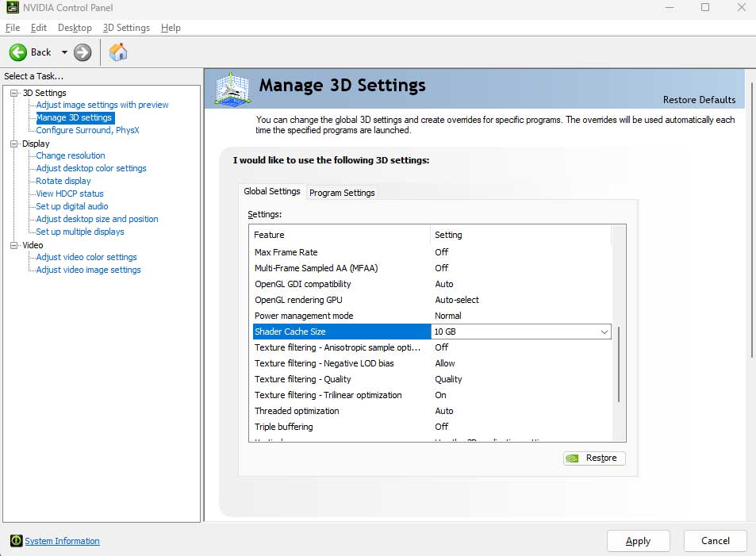Click the Back button label
The width and height of the screenshot is (756, 556).
pyautogui.click(x=41, y=52)
